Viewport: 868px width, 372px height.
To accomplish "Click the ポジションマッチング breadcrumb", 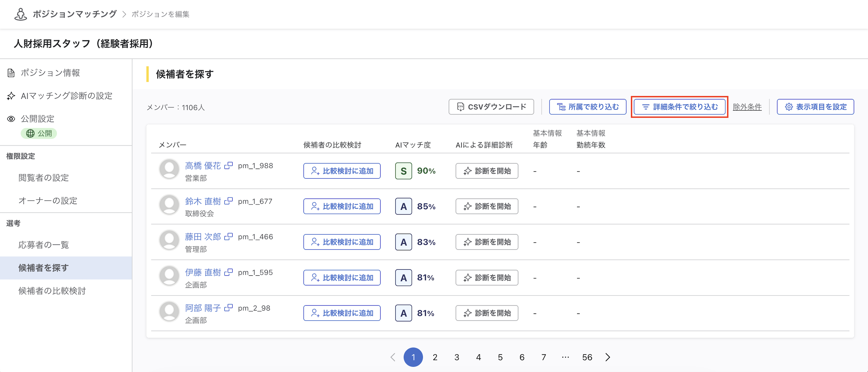I will click(75, 14).
